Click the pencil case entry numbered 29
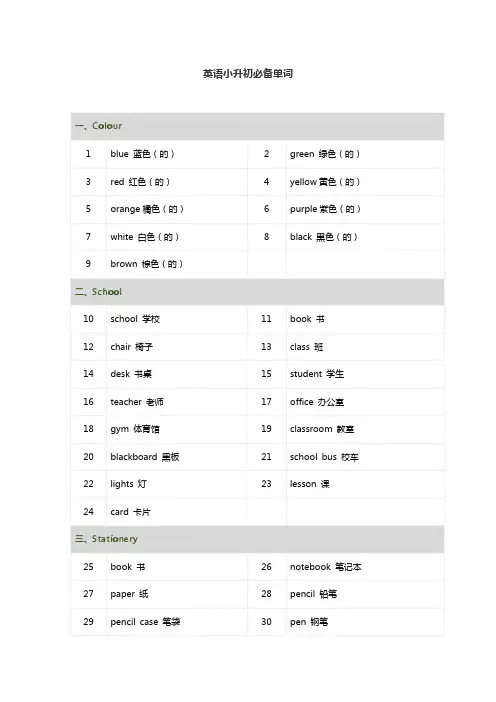Viewport: 496px width, 702px height. pos(145,622)
